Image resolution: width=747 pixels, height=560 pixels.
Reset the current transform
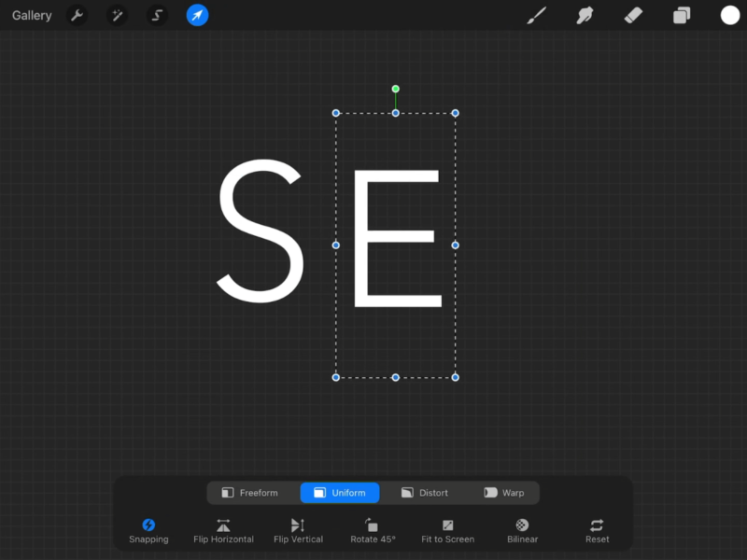click(x=597, y=527)
